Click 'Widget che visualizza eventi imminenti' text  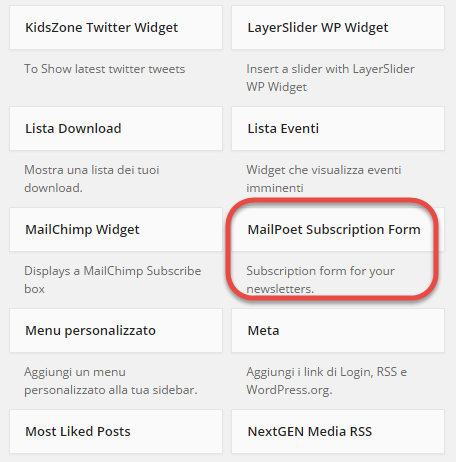pyautogui.click(x=324, y=179)
